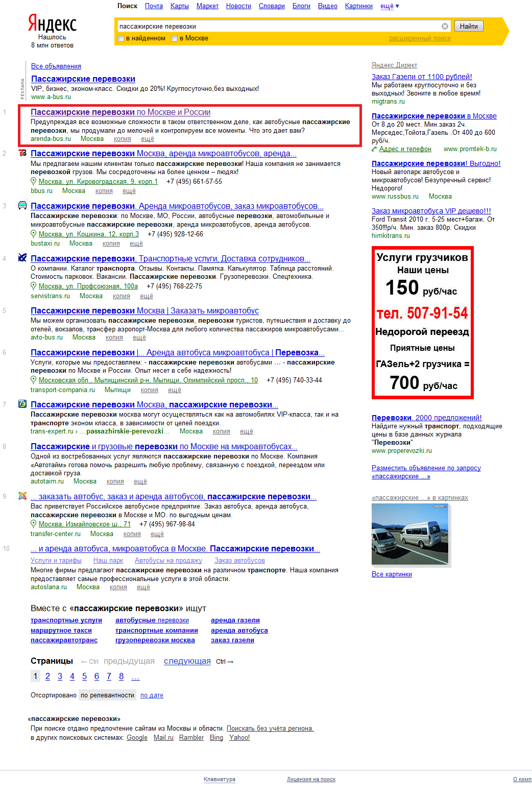Switch to the Словари tab
532x798 pixels.
[x=272, y=6]
